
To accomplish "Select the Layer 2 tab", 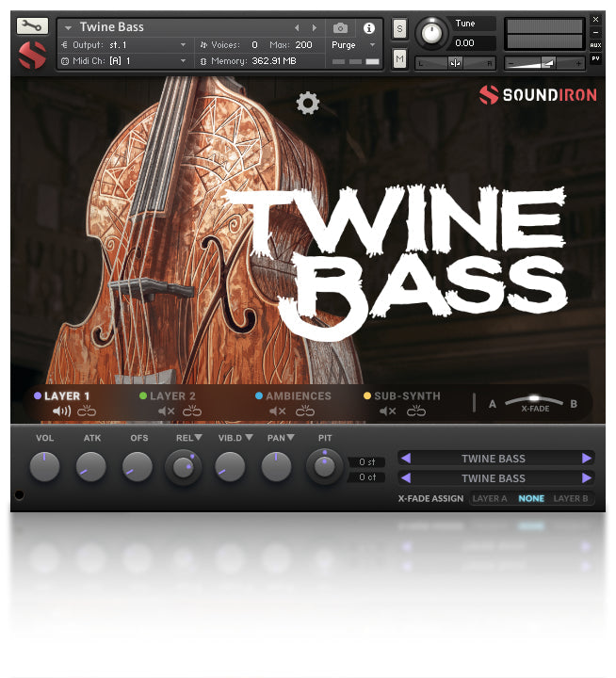I will (172, 396).
